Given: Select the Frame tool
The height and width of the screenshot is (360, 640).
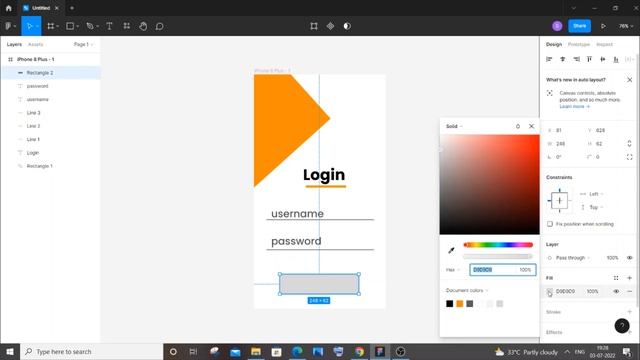Looking at the screenshot, I should point(51,26).
